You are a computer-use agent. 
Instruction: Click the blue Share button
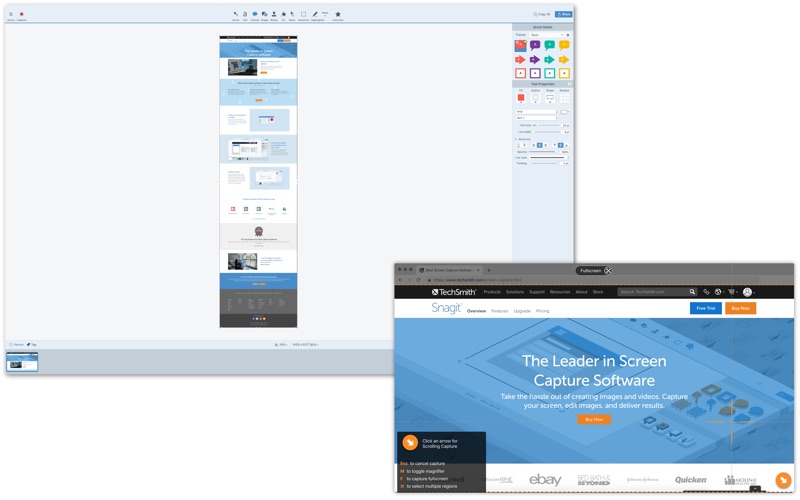tap(564, 14)
